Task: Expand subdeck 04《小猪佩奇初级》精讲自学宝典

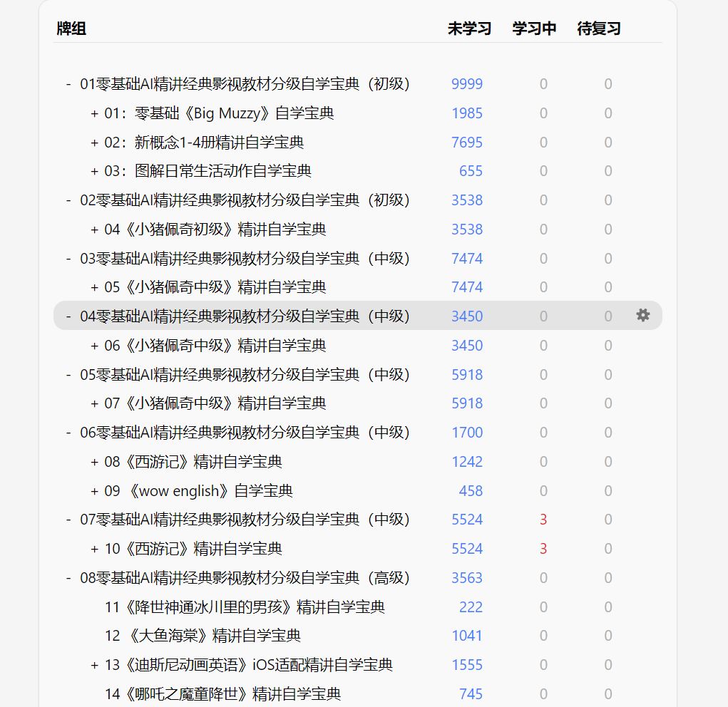Action: point(94,229)
